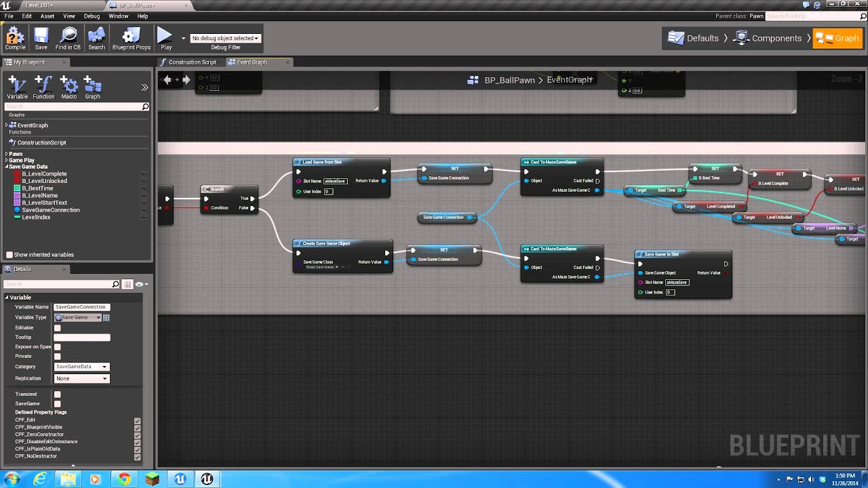Click the Tooltip input field
868x488 pixels.
coord(81,337)
